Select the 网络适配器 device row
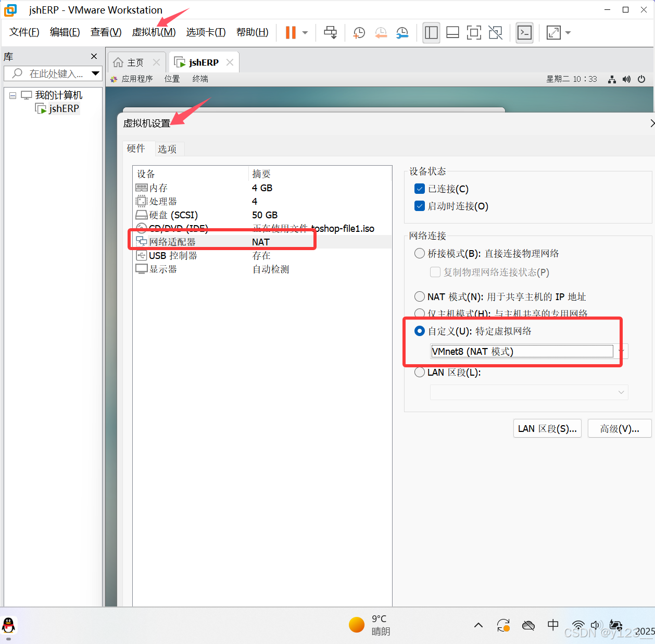The height and width of the screenshot is (644, 655). (262, 242)
